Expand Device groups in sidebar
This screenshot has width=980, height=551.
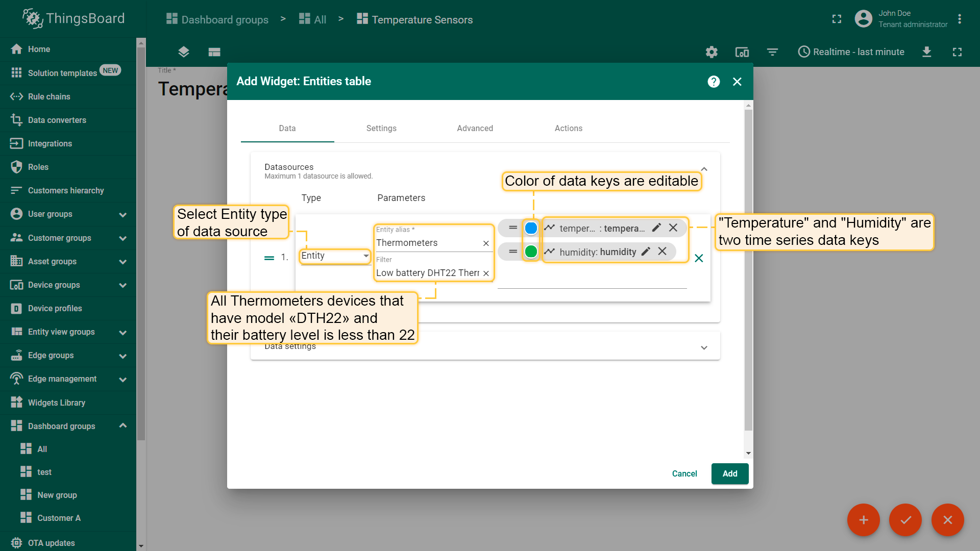[122, 285]
